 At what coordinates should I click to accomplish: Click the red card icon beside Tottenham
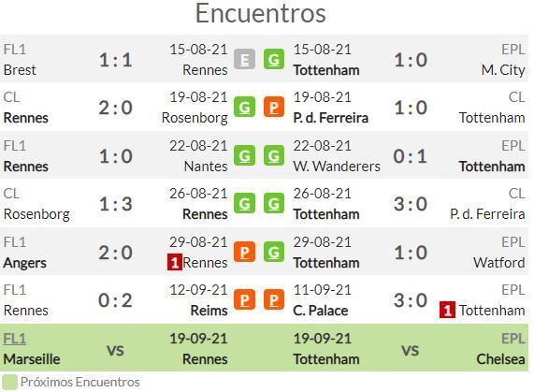(447, 310)
